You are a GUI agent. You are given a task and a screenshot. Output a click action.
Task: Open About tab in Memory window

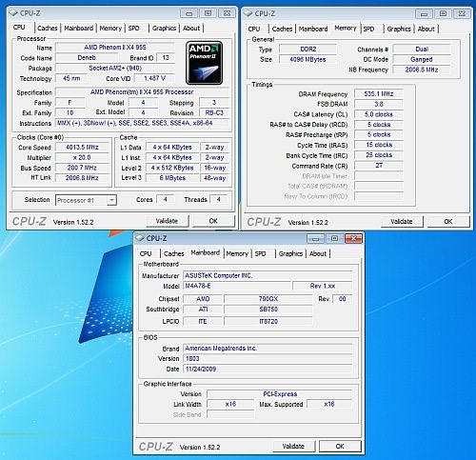pyautogui.click(x=426, y=29)
